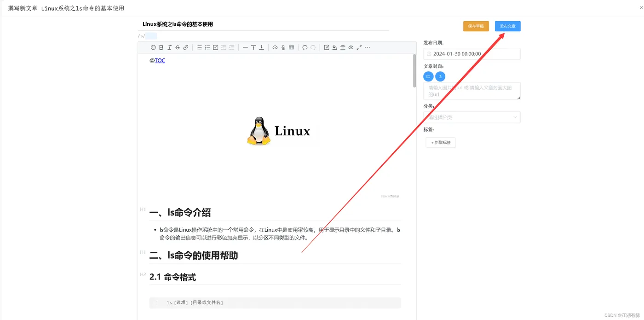The height and width of the screenshot is (320, 644).
Task: Click the folder icon under 文章封面
Action: [x=428, y=76]
